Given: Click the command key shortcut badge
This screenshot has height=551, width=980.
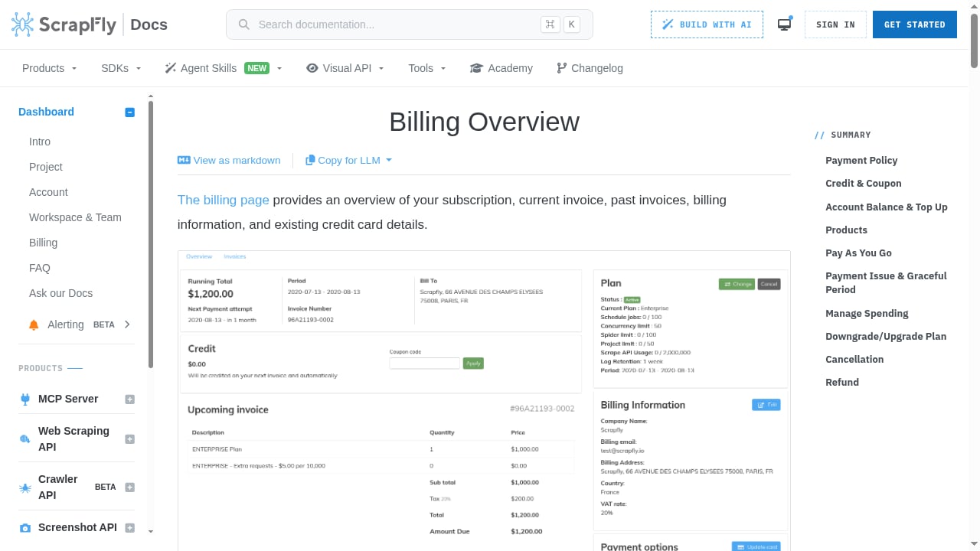Looking at the screenshot, I should (x=550, y=24).
